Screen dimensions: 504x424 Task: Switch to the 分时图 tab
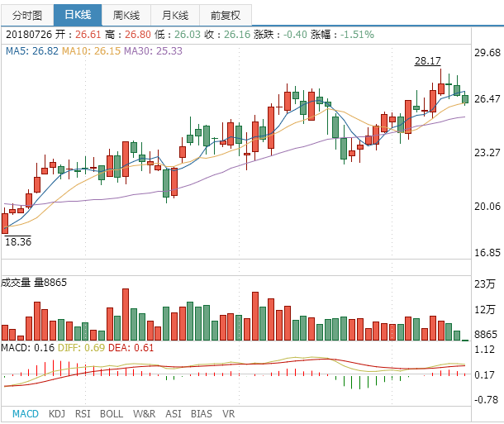pyautogui.click(x=27, y=15)
